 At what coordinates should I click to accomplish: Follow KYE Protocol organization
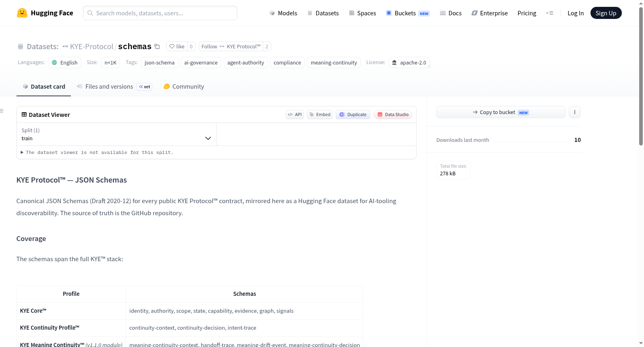point(231,46)
